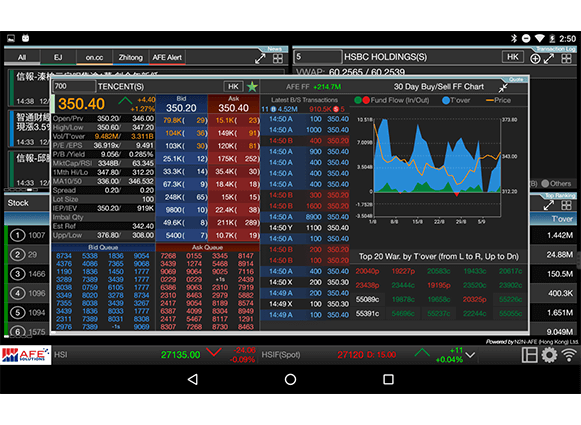Click the Stock column header
Screen dimensions: 581x425
[x=18, y=203]
